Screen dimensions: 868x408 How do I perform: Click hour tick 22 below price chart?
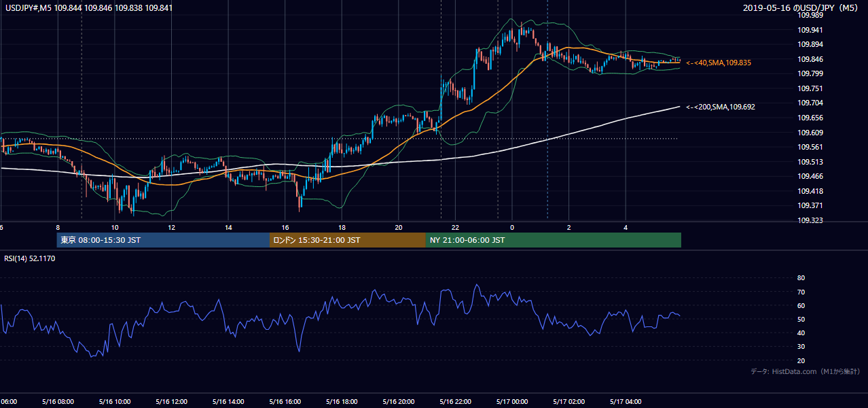tap(455, 228)
